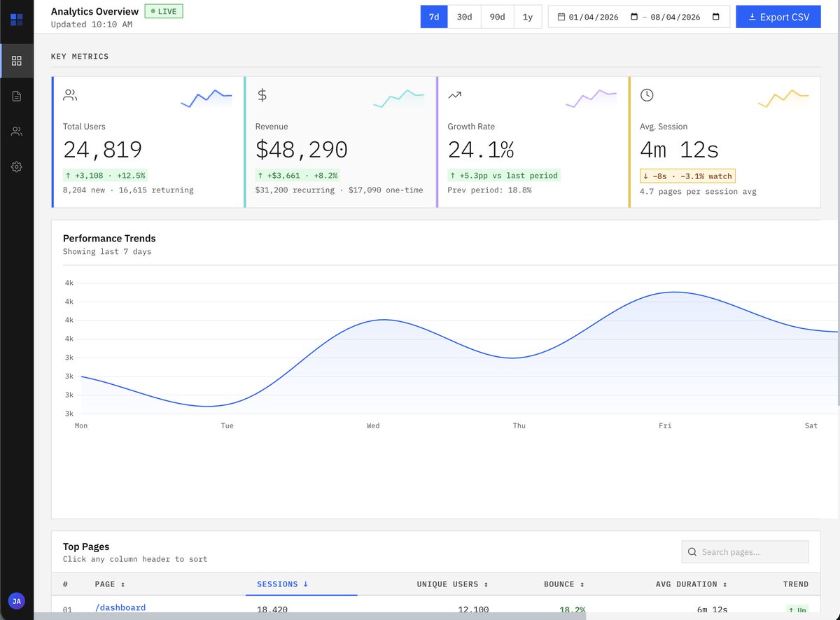Click the Up trend badge for /dashboard

(797, 610)
